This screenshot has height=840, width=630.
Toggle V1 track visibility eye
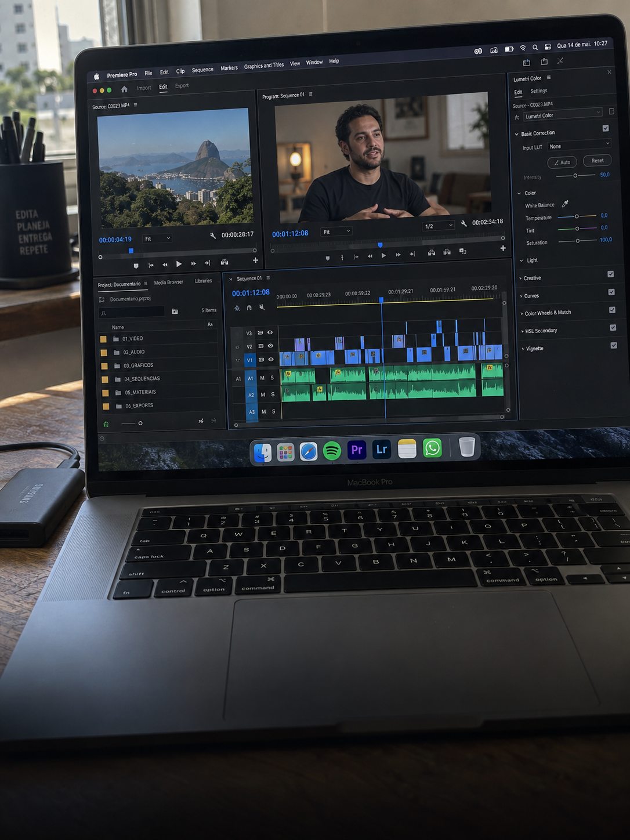(270, 360)
